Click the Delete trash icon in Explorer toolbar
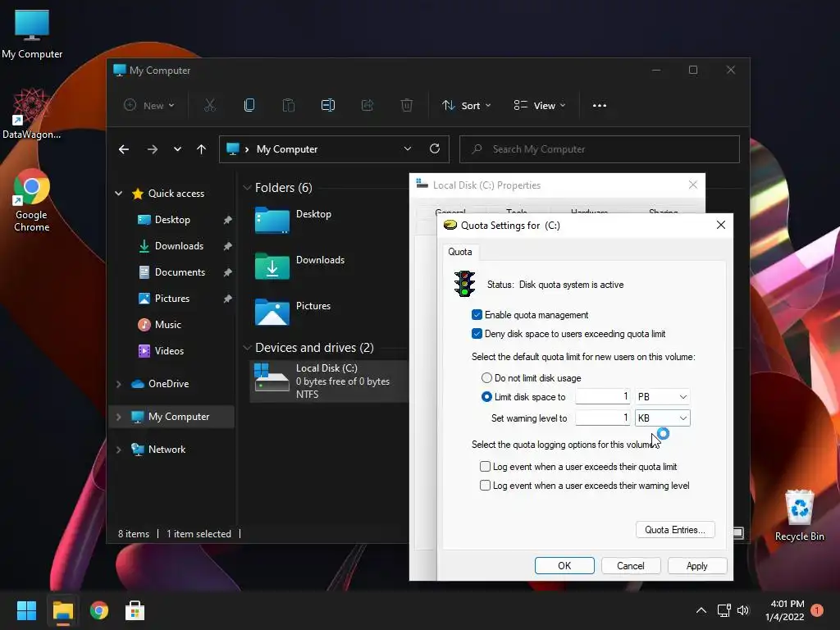Image resolution: width=840 pixels, height=630 pixels. coord(407,106)
